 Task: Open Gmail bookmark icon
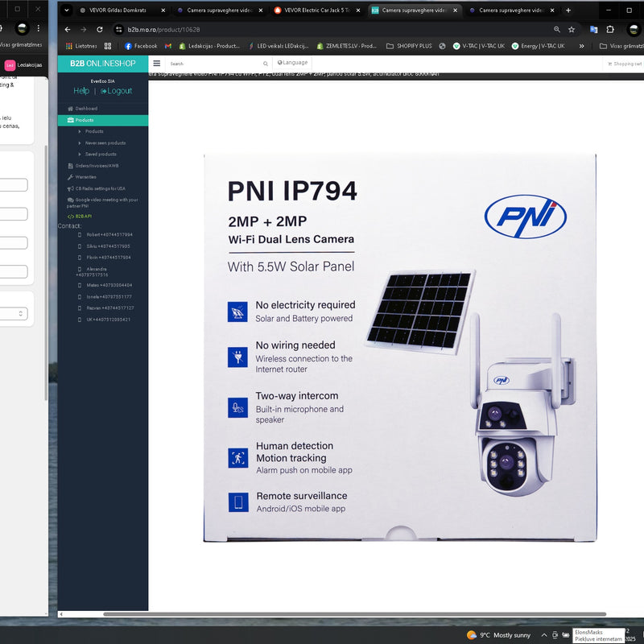pos(168,46)
